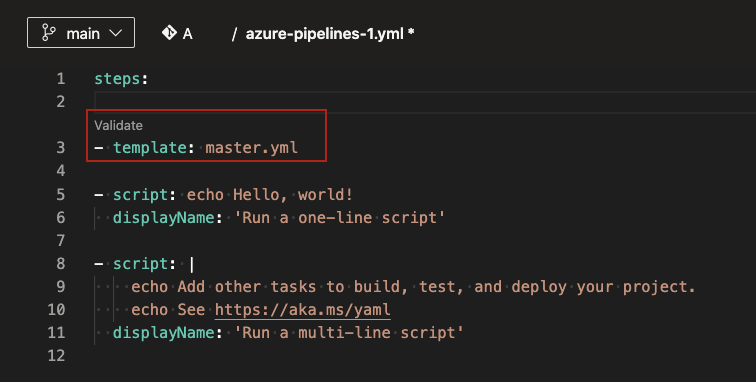This screenshot has height=382, width=756.
Task: Click 'Run a one-line script' string
Action: point(339,218)
